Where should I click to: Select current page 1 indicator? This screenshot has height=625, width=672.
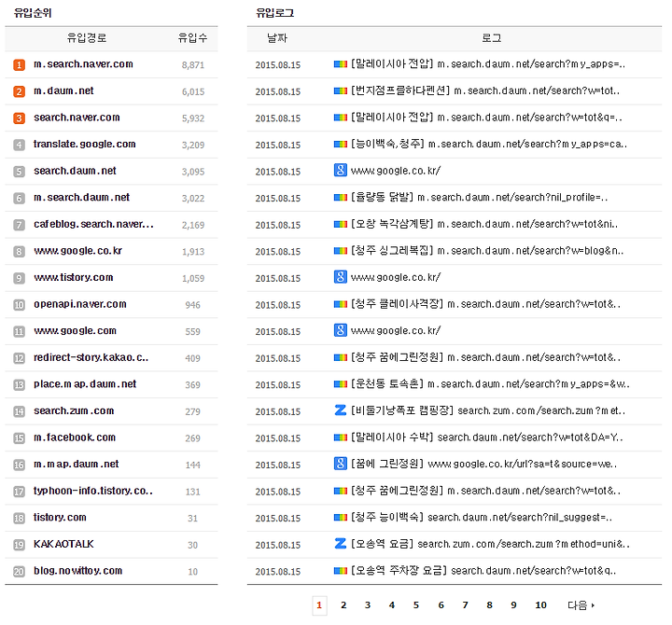coord(319,605)
